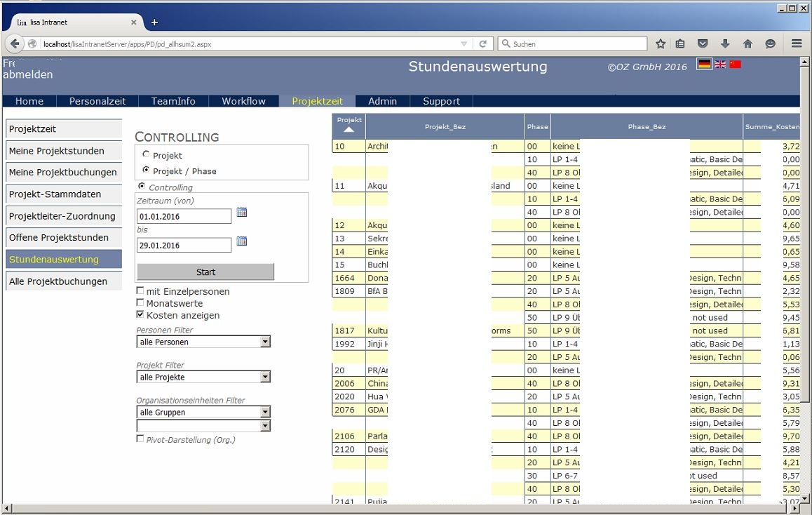Click the site identity globe icon
Image resolution: width=812 pixels, height=515 pixels.
(x=32, y=44)
